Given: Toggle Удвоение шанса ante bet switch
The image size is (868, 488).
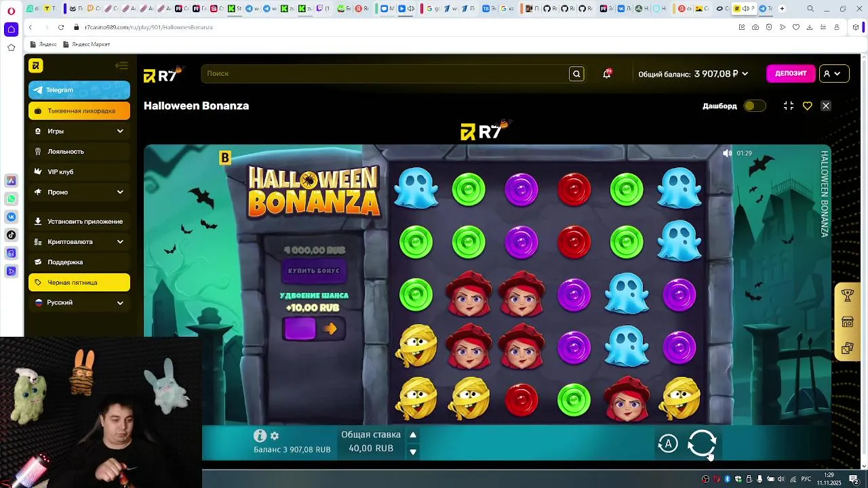Looking at the screenshot, I should pos(313,329).
